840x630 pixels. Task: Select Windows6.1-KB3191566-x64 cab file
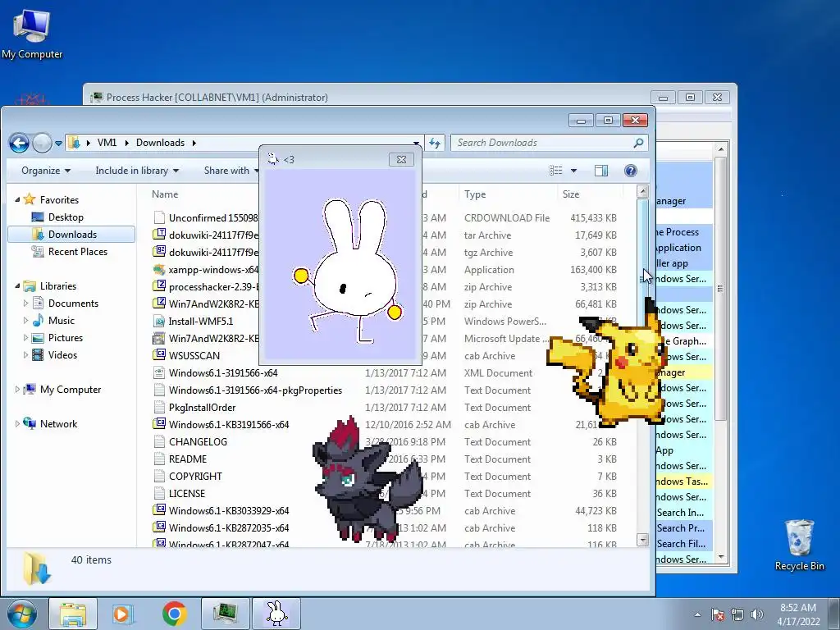pyautogui.click(x=229, y=424)
